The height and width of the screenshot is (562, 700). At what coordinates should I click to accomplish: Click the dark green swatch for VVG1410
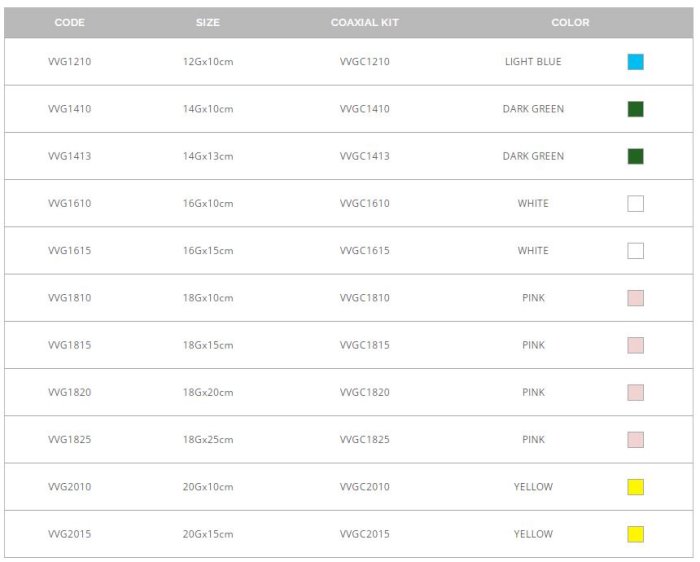pyautogui.click(x=635, y=109)
